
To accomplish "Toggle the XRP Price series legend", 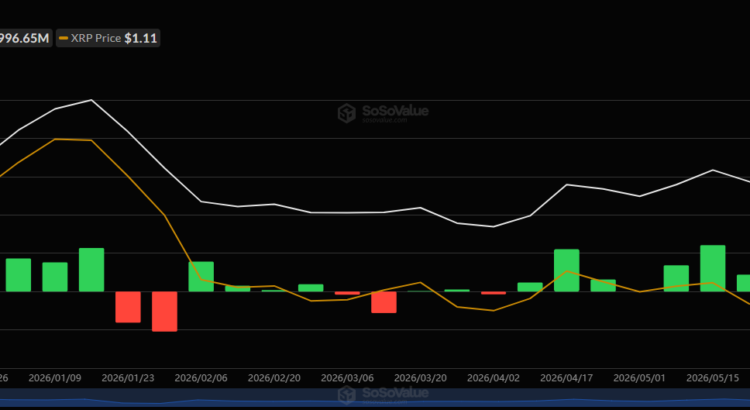I will (x=108, y=38).
